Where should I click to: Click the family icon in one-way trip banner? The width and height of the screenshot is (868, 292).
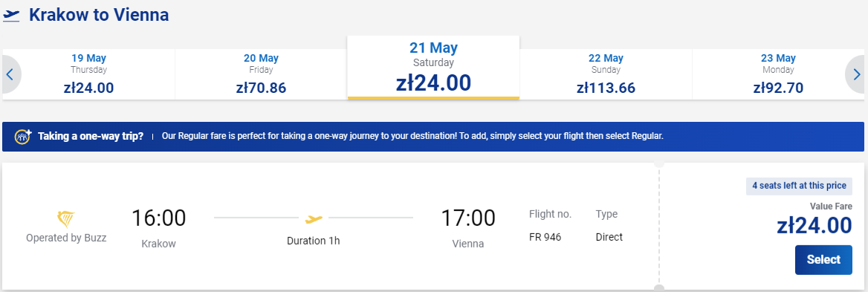coord(23,136)
